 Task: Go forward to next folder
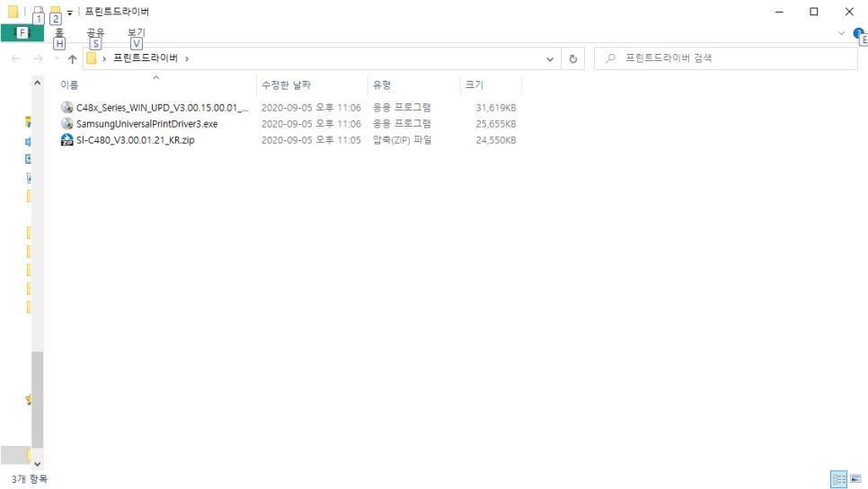(38, 58)
